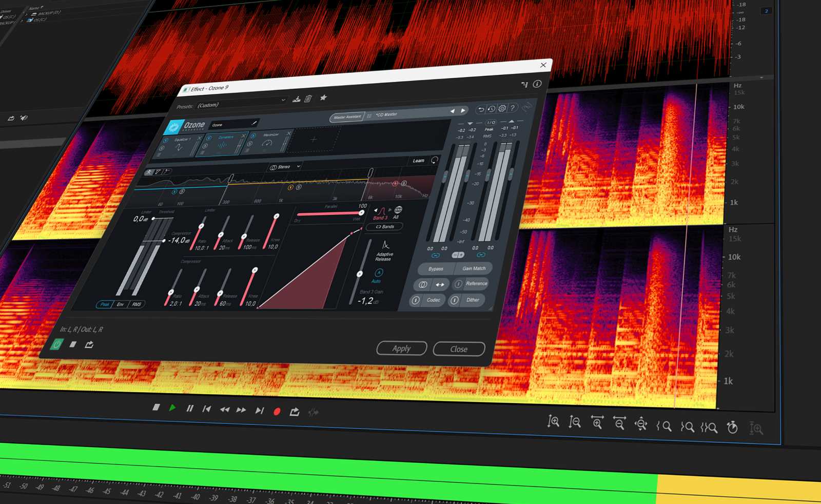Move playhead to previous marker
821x504 pixels.
coord(207,409)
